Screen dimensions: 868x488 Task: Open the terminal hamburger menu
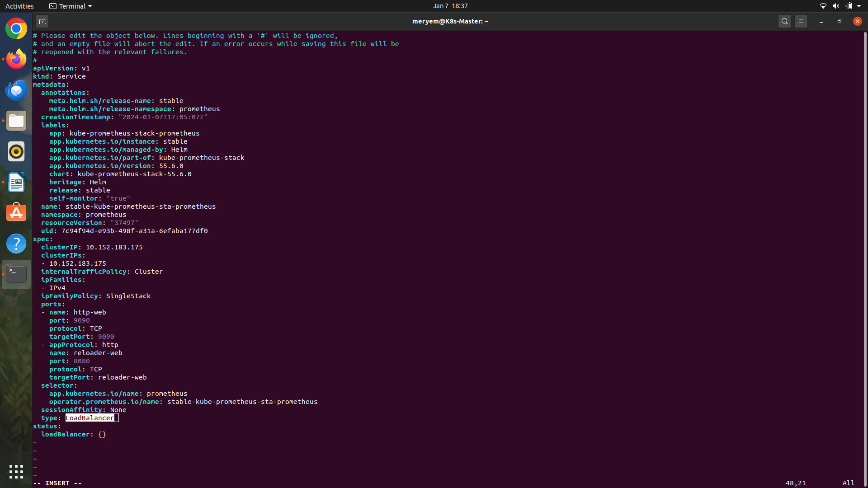801,21
